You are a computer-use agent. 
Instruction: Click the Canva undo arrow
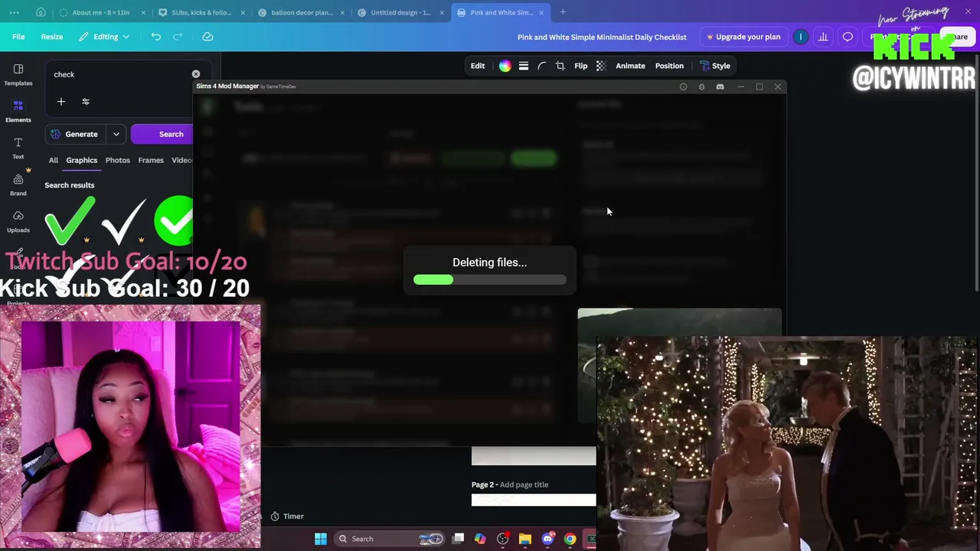coord(156,37)
